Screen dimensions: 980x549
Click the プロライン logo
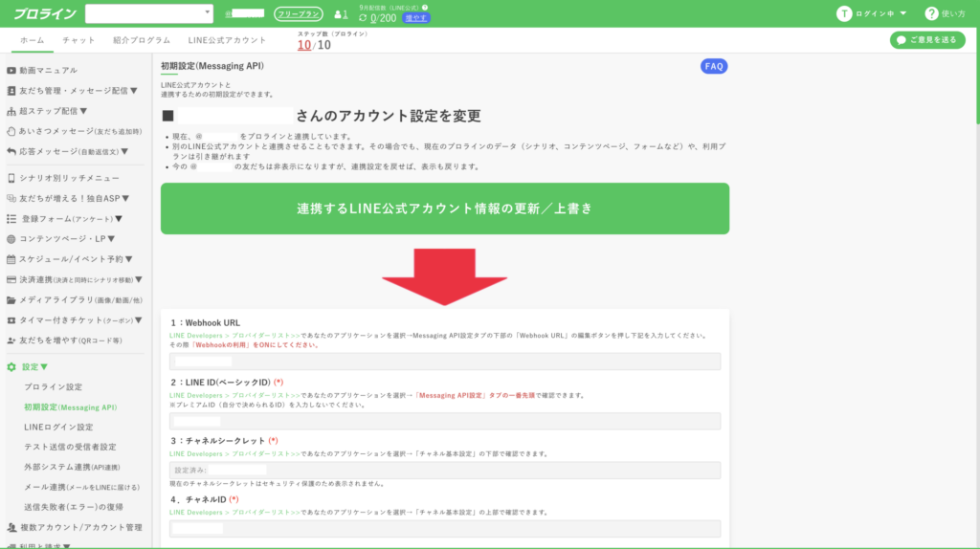(x=44, y=13)
